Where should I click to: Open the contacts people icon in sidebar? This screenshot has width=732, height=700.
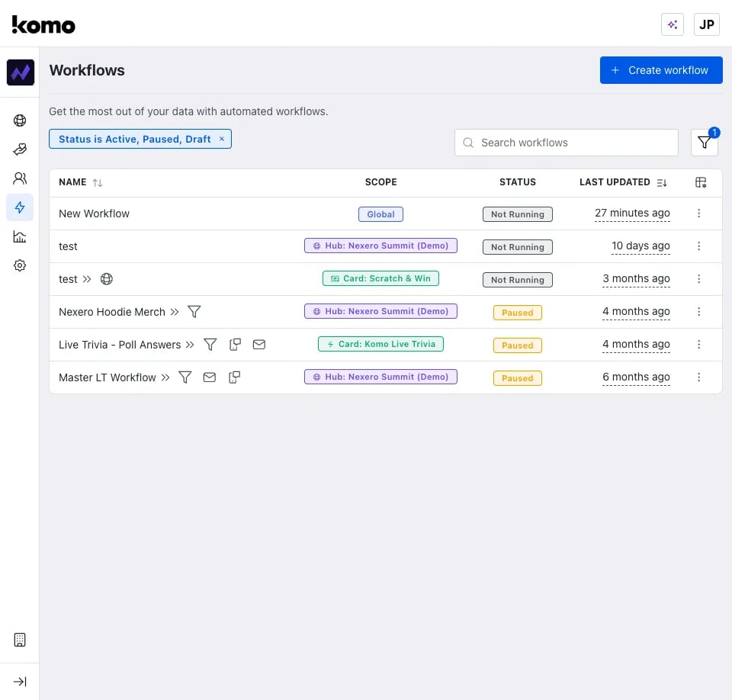(20, 178)
